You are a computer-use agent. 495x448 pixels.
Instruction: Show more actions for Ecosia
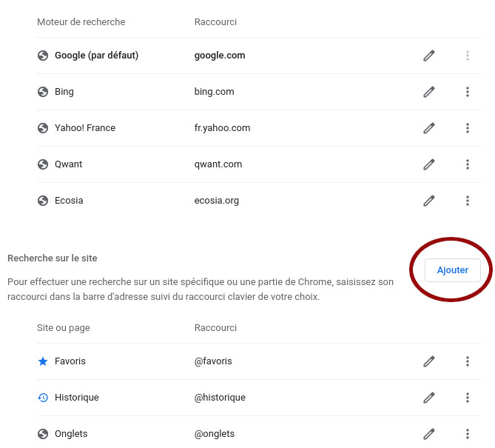coord(468,201)
